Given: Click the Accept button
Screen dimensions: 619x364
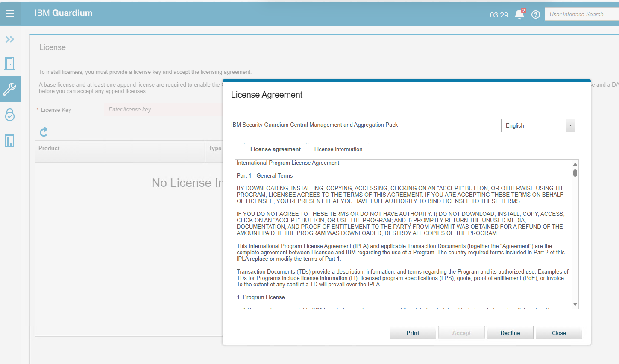Looking at the screenshot, I should tap(461, 333).
